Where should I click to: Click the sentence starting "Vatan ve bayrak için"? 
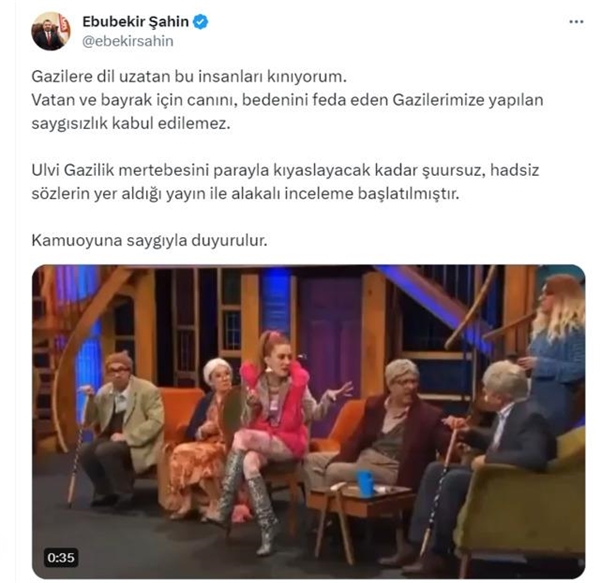287,100
